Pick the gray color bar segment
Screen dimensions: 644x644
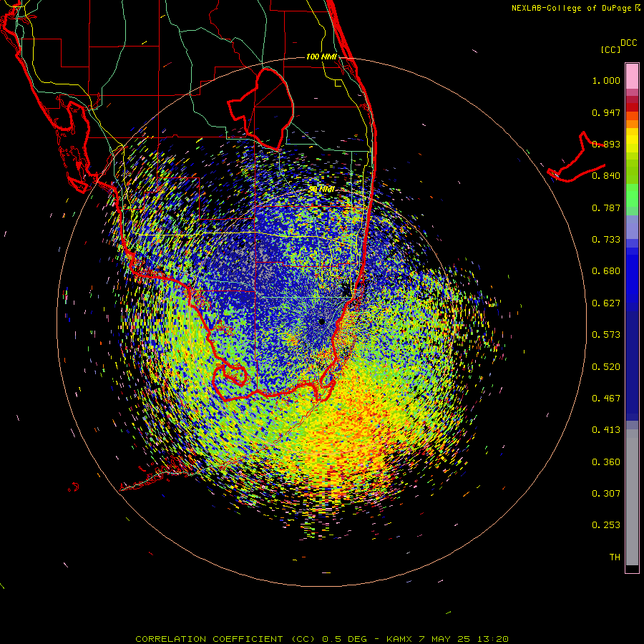pos(632,497)
